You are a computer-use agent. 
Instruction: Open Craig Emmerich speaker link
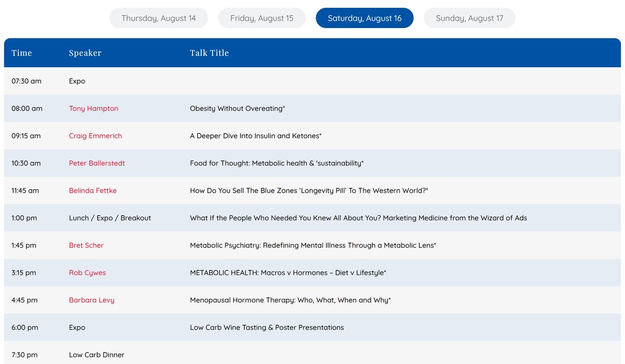95,136
